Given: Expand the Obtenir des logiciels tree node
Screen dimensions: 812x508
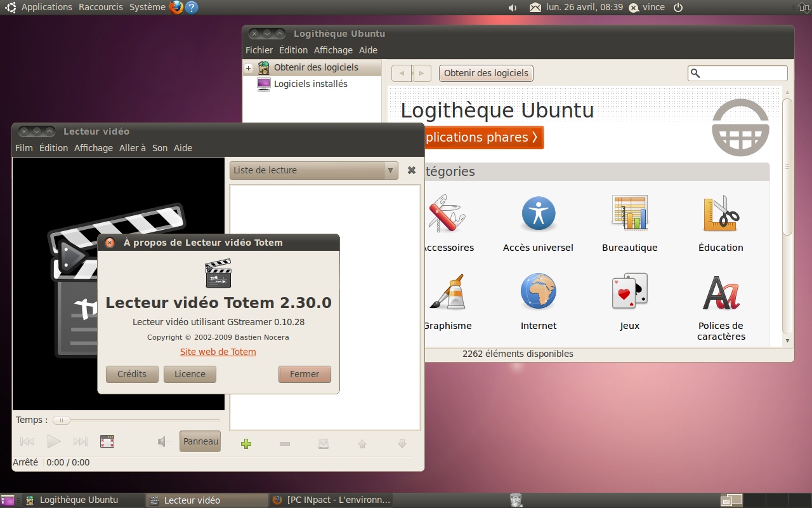Looking at the screenshot, I should point(248,68).
